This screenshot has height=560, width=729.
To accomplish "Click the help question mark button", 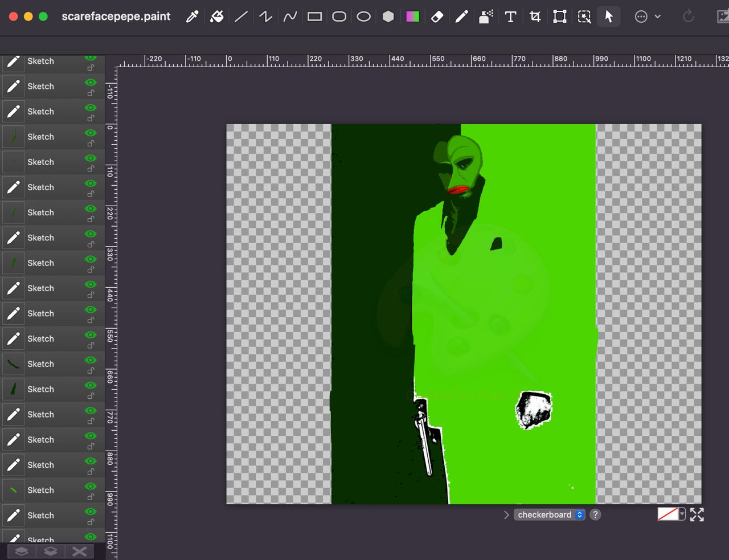I will point(595,514).
